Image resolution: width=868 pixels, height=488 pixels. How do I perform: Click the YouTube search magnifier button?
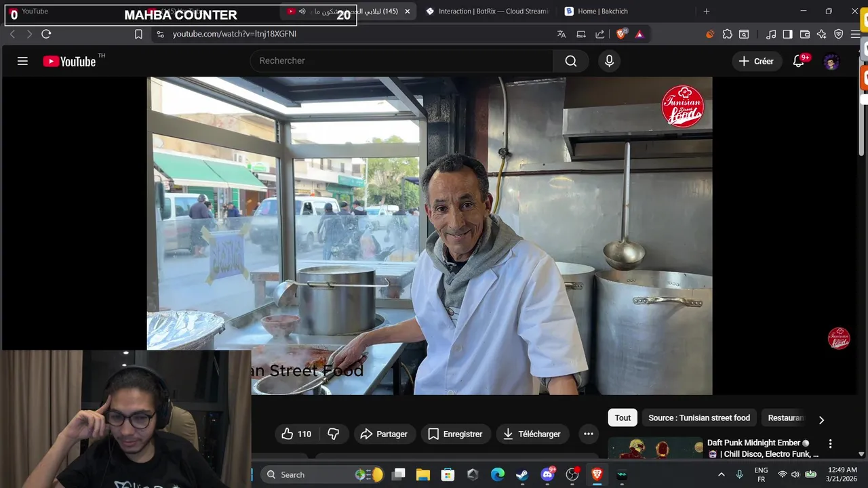[571, 61]
